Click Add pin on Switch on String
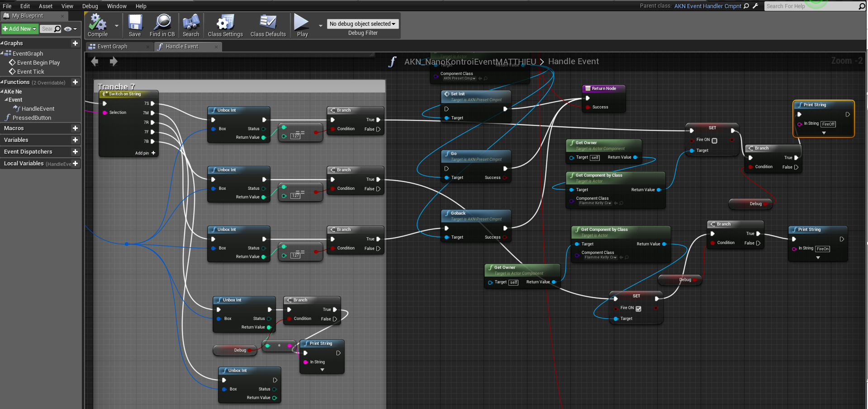Viewport: 868px width, 409px height. [x=145, y=153]
